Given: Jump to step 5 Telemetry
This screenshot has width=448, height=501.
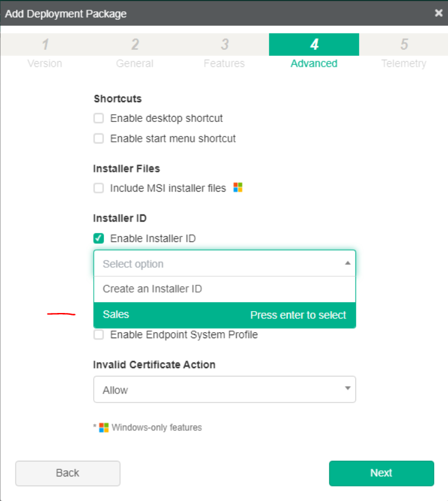Looking at the screenshot, I should (404, 52).
